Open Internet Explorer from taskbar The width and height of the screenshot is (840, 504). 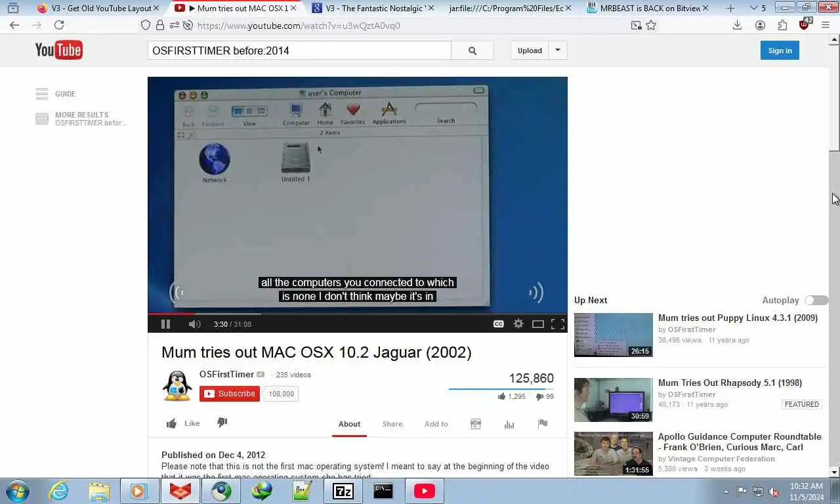(58, 491)
